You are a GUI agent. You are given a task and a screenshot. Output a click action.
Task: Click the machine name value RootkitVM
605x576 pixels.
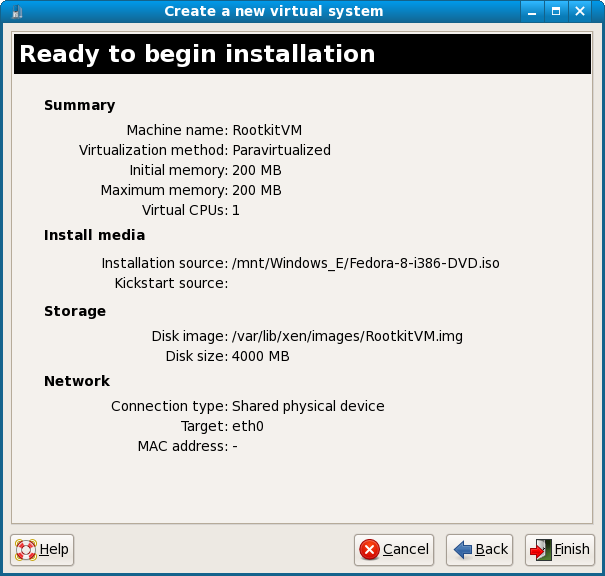click(266, 130)
